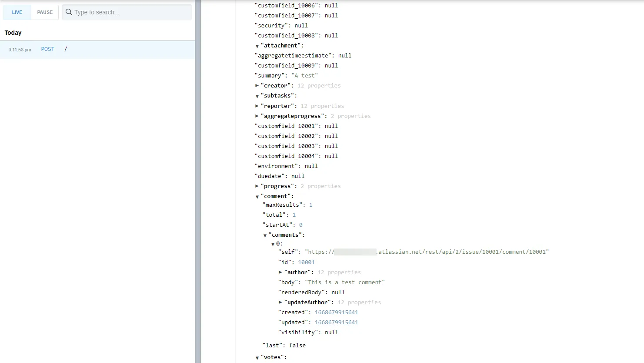Click the "aggregatetimeestimate" entry
The height and width of the screenshot is (363, 644).
coord(303,56)
